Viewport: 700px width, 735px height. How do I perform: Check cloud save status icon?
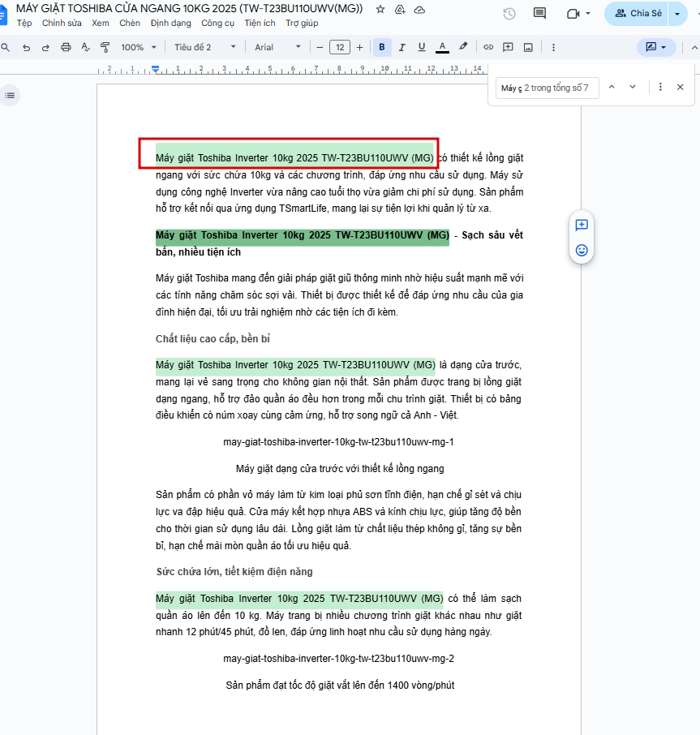coord(419,10)
